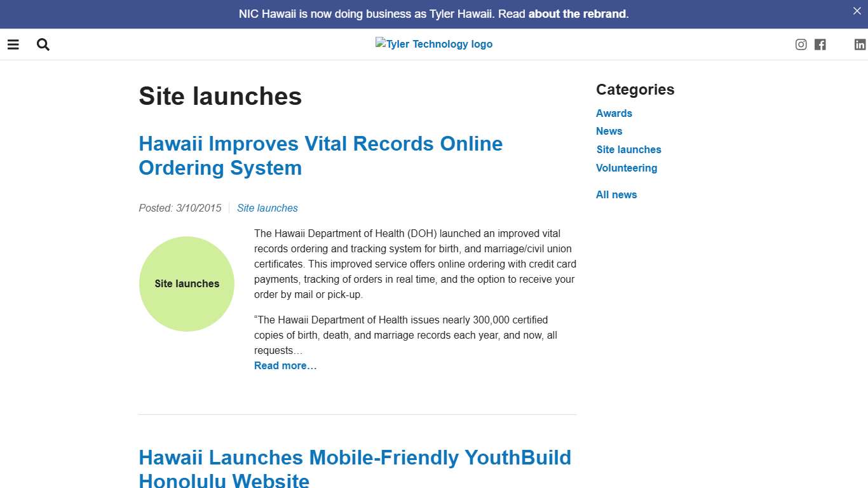Select the Awards category

614,113
